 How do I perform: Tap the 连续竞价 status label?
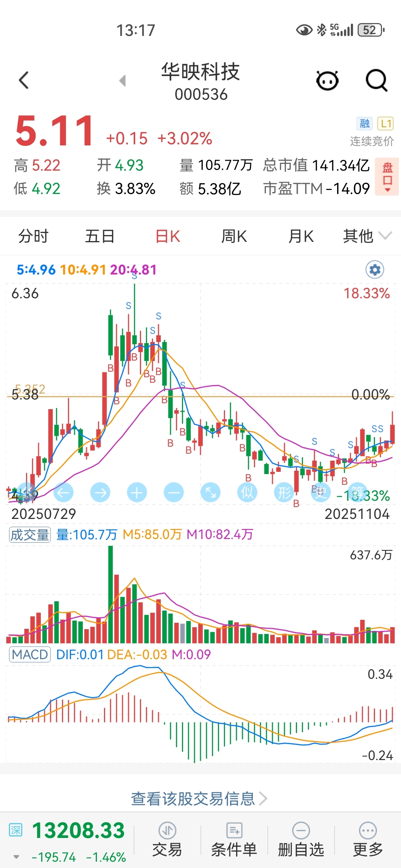[372, 141]
